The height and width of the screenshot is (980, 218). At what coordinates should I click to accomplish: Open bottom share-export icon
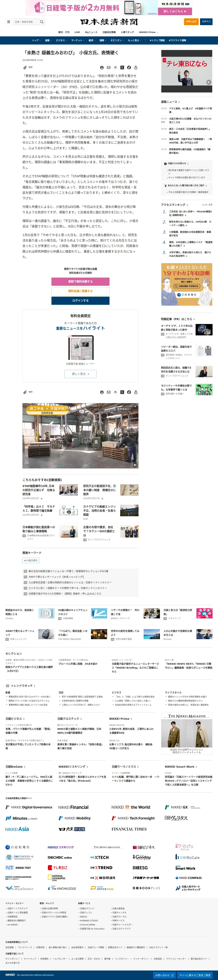[x=136, y=392]
